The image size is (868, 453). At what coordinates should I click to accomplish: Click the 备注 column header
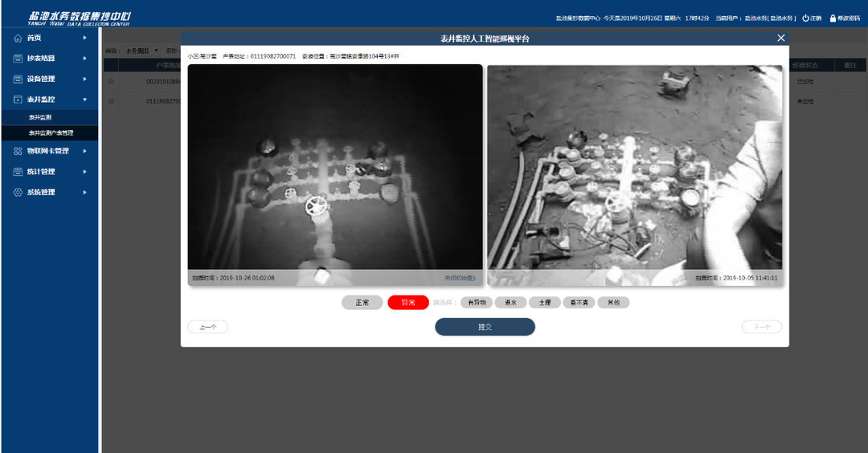(x=850, y=65)
